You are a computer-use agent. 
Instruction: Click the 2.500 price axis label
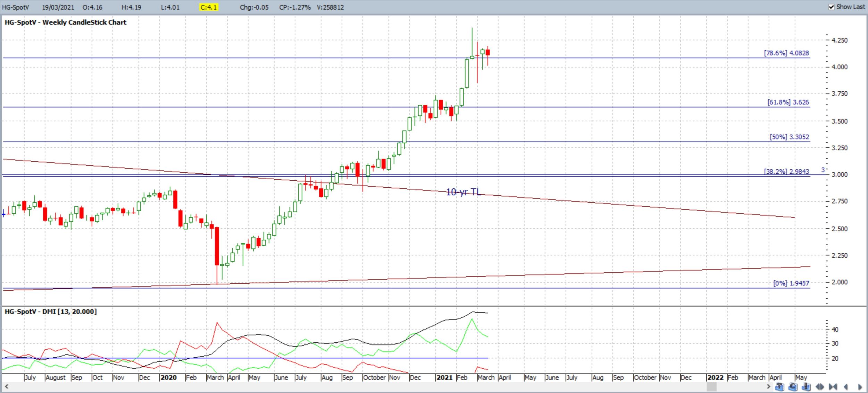point(840,229)
